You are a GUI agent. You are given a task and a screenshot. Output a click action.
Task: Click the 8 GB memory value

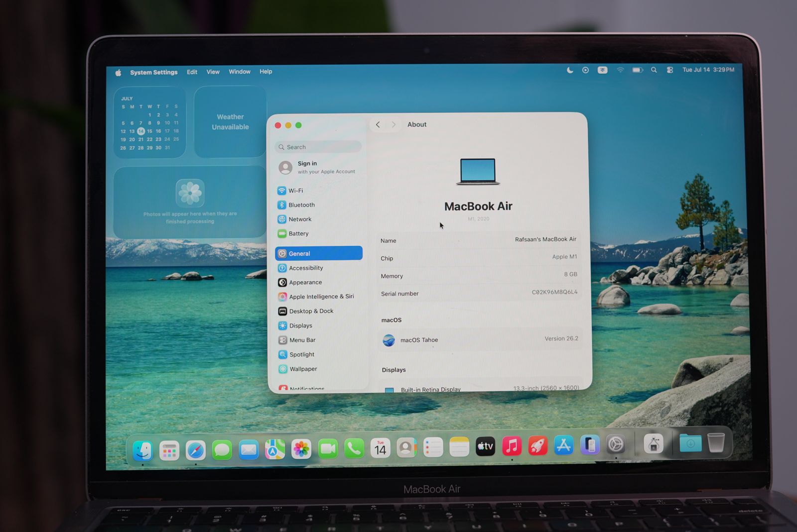(x=571, y=275)
